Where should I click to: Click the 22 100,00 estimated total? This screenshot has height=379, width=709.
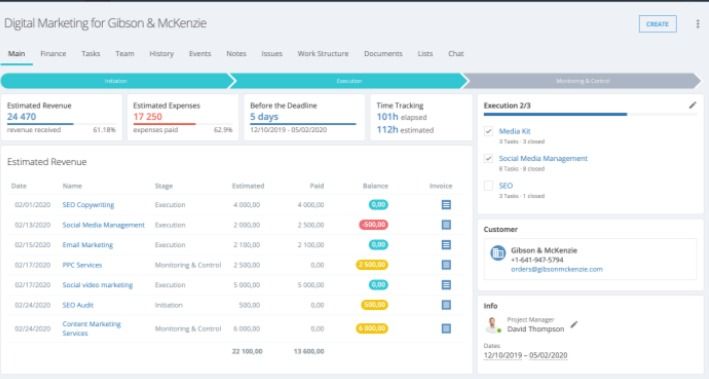[247, 351]
